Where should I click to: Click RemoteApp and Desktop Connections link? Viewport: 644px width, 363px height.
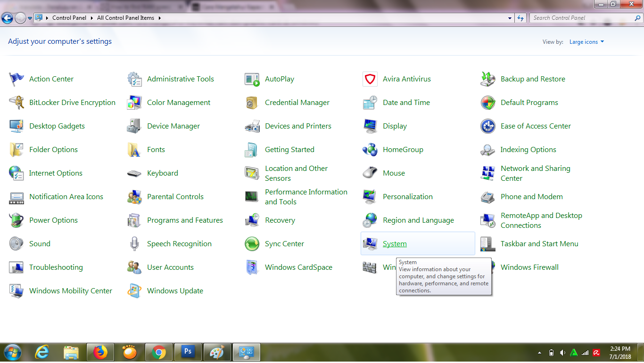click(541, 220)
